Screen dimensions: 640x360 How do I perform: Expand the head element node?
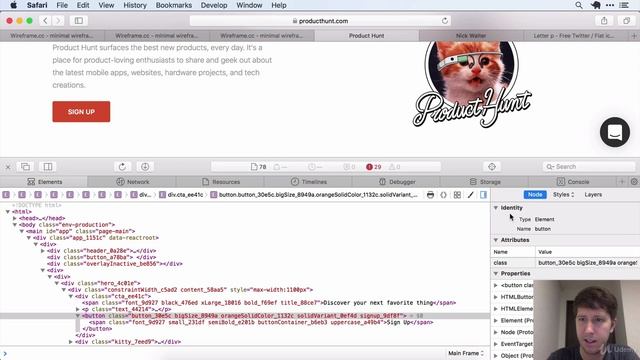[x=15, y=218]
